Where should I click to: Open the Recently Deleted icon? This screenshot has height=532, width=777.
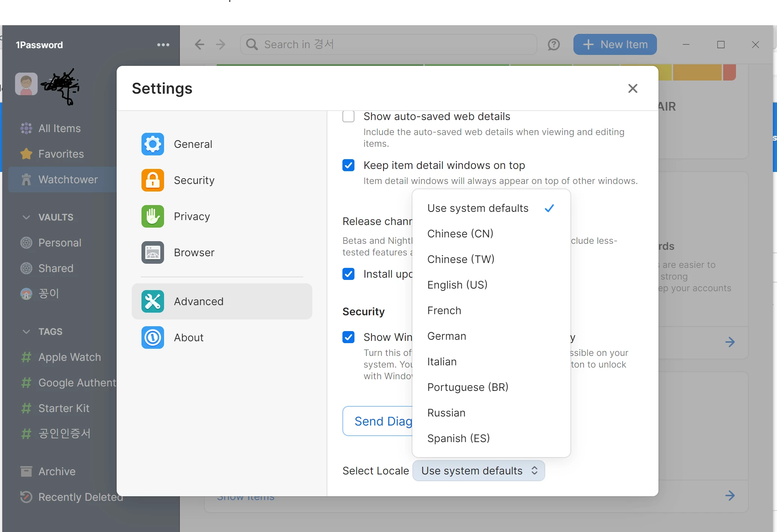click(x=26, y=497)
